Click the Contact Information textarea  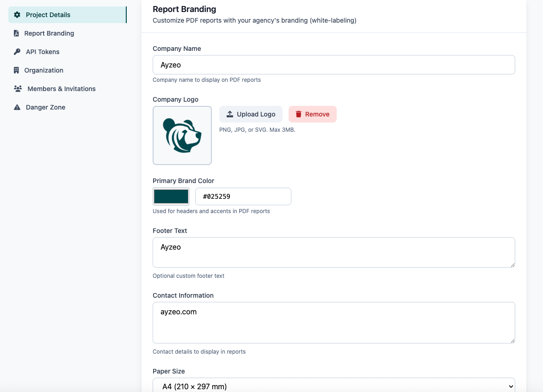(333, 323)
